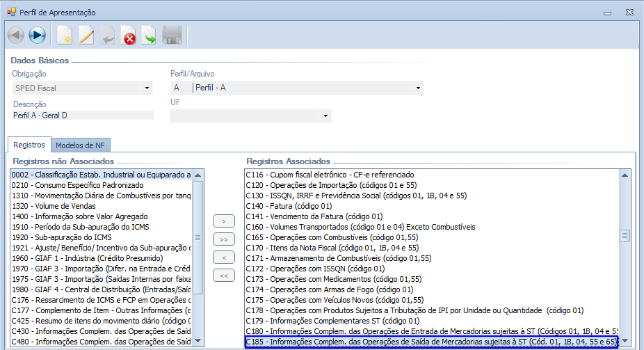This screenshot has height=350, width=644.
Task: Click the grey undo arrow page icon
Action: (x=107, y=35)
